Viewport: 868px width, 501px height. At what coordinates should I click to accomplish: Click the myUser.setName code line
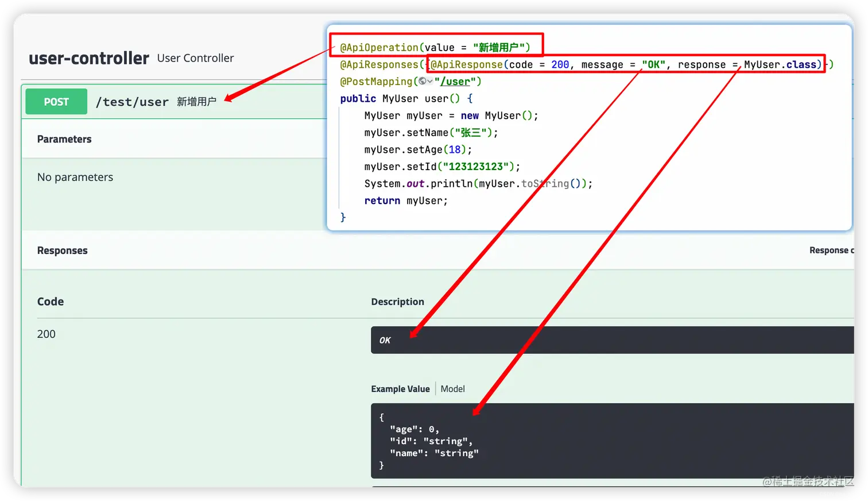point(431,133)
